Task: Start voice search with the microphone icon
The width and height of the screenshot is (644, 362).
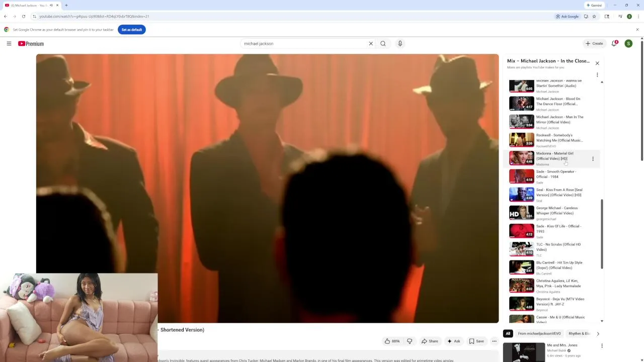Action: (x=400, y=44)
